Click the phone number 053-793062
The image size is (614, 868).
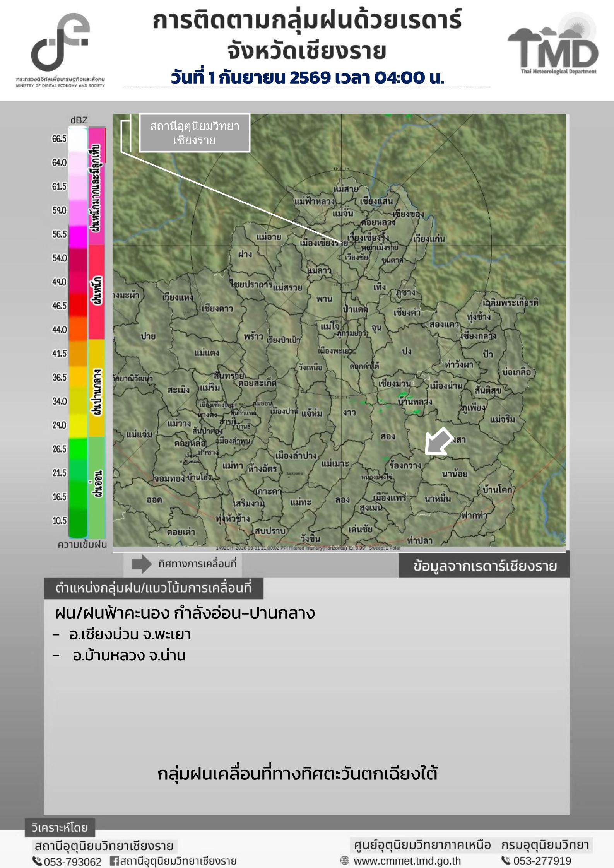[73, 862]
